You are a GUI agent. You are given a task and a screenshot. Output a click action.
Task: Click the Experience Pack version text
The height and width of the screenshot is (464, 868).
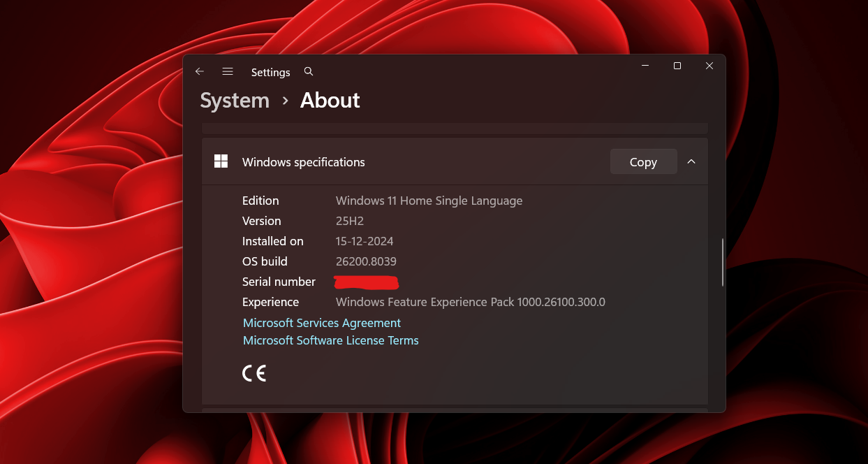470,302
